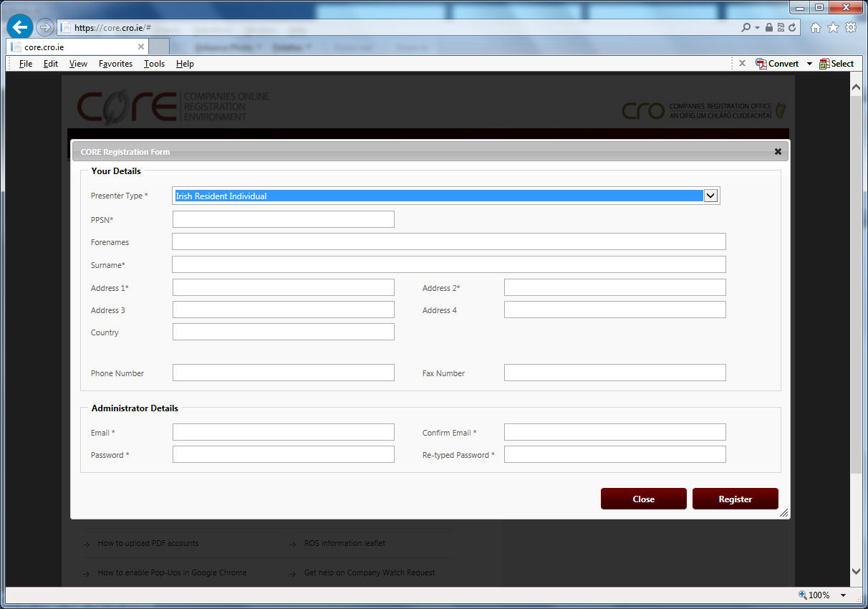Click the Address 3 input field
Image resolution: width=868 pixels, height=609 pixels.
coord(284,310)
